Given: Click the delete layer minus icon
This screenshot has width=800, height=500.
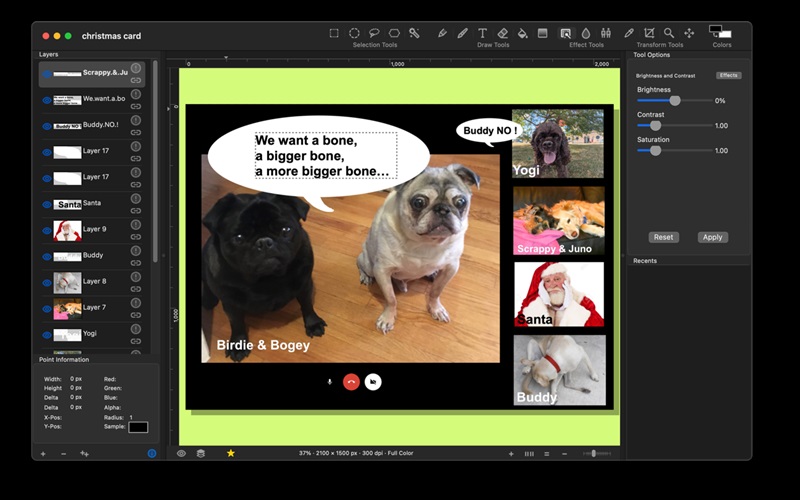Looking at the screenshot, I should coord(63,454).
